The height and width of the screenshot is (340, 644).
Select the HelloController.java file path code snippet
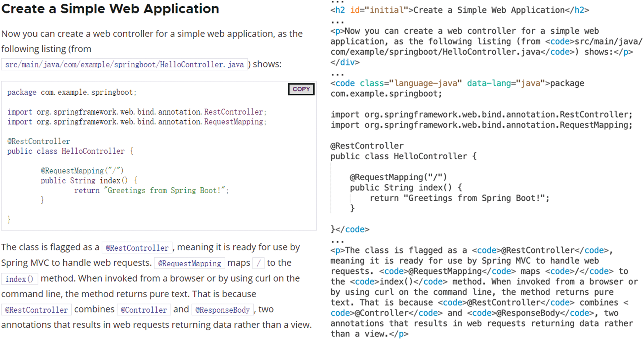[125, 64]
